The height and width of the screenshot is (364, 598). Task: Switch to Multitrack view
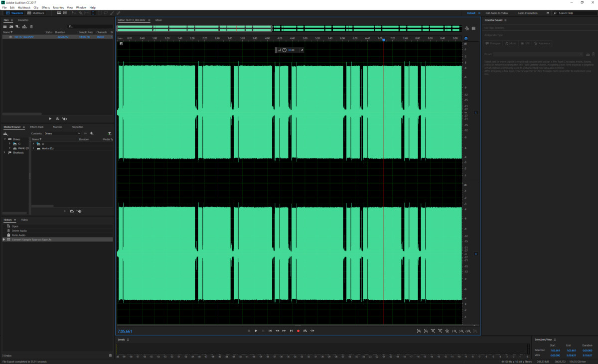coord(36,13)
